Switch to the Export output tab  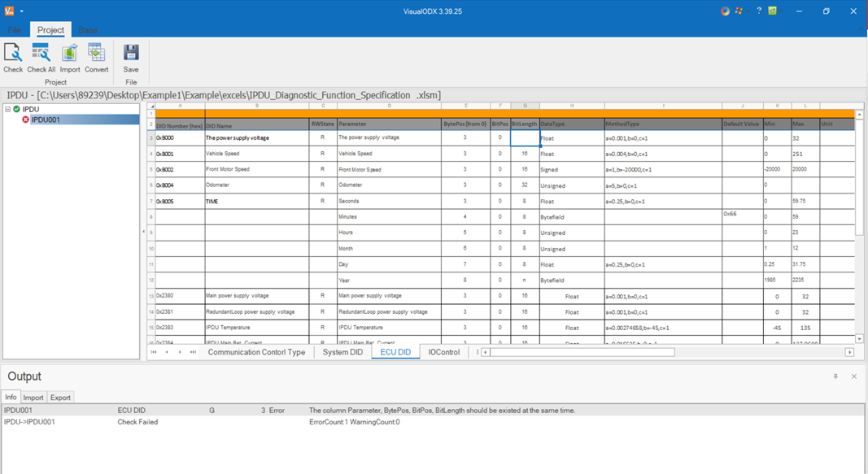click(60, 397)
